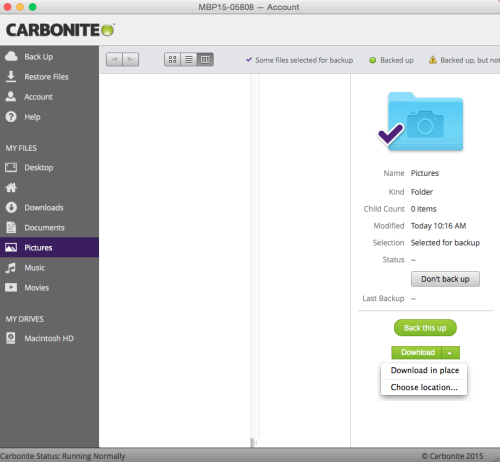The width and height of the screenshot is (500, 462).
Task: Click the Music note icon
Action: click(x=11, y=268)
